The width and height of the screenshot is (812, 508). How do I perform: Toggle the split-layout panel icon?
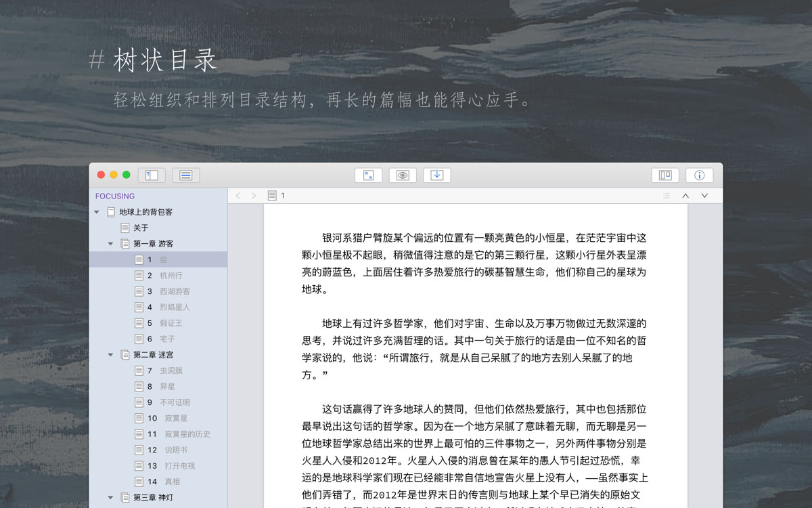[665, 175]
